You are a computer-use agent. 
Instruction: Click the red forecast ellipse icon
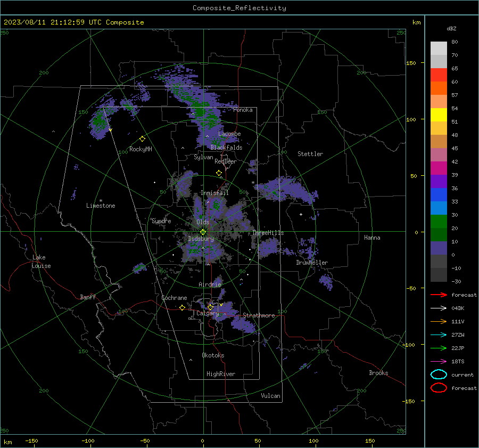coord(439,388)
